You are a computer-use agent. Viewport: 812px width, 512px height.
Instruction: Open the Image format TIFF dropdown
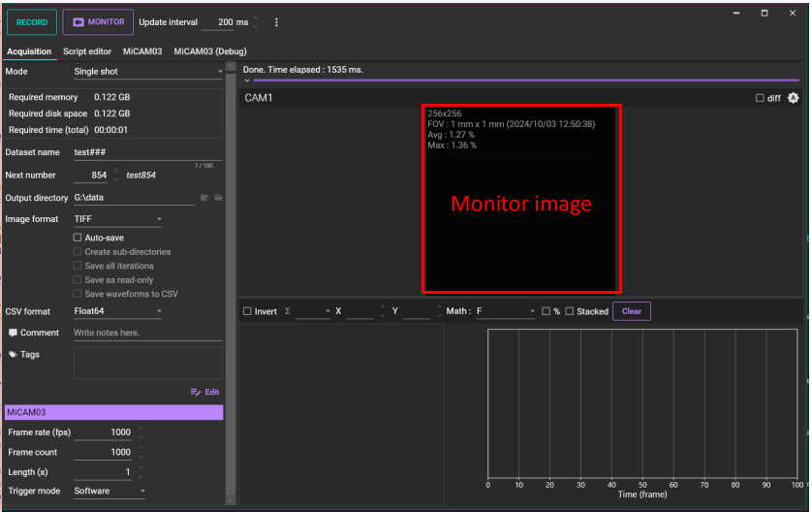(117, 219)
